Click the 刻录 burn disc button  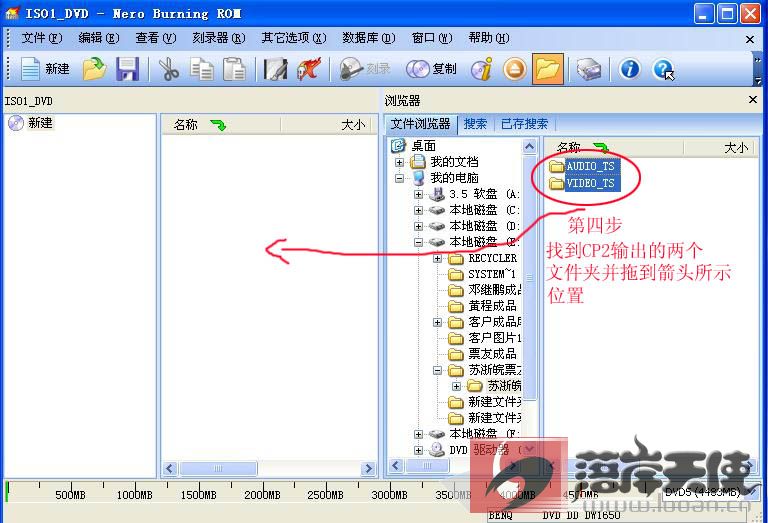[365, 69]
